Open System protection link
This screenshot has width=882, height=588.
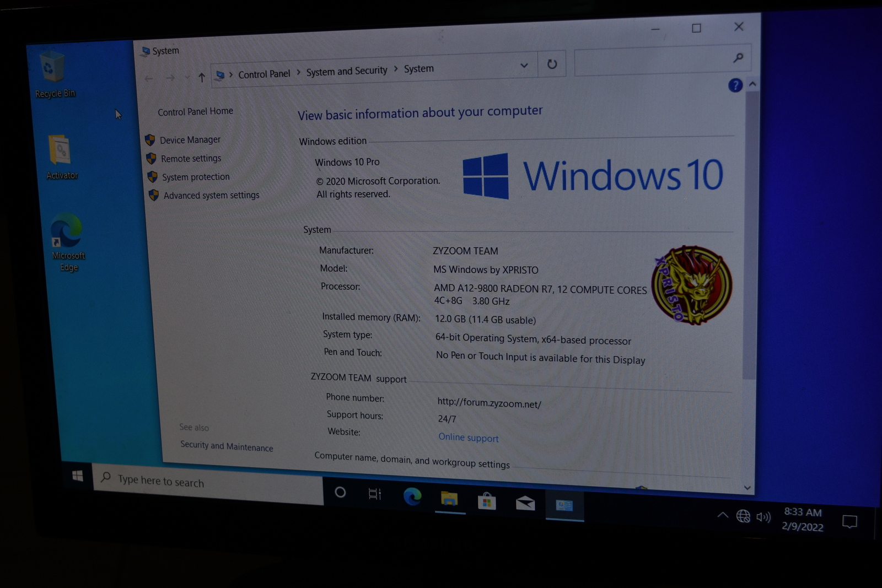(x=196, y=177)
